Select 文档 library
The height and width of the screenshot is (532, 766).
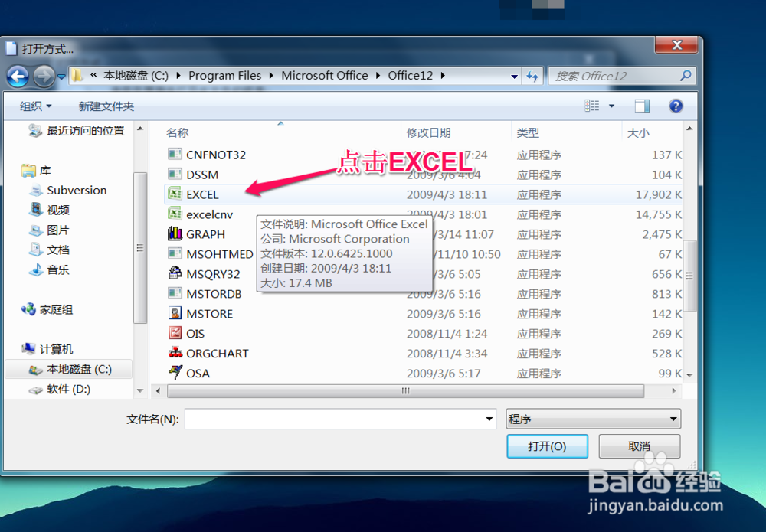[x=49, y=250]
